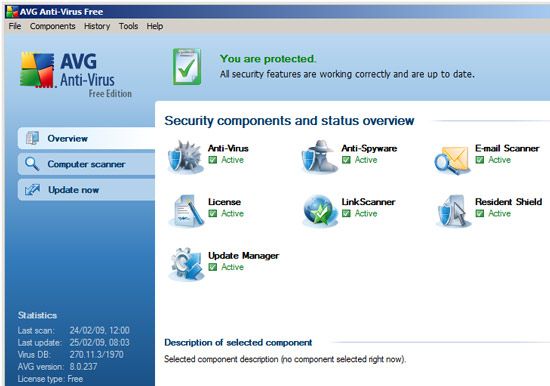The height and width of the screenshot is (386, 550).
Task: Click the AVG Anti-Virus Free title bar text
Action: (x=61, y=12)
